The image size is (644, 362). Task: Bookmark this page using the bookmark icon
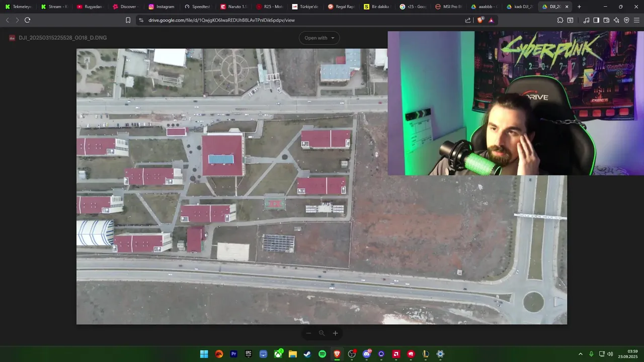[128, 20]
